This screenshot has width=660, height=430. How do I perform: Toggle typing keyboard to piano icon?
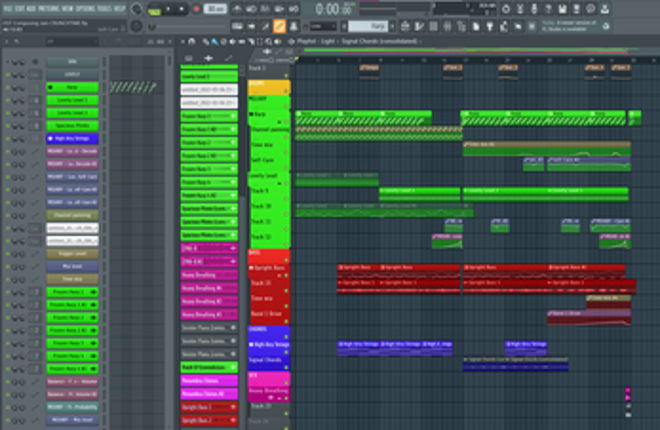[x=237, y=27]
